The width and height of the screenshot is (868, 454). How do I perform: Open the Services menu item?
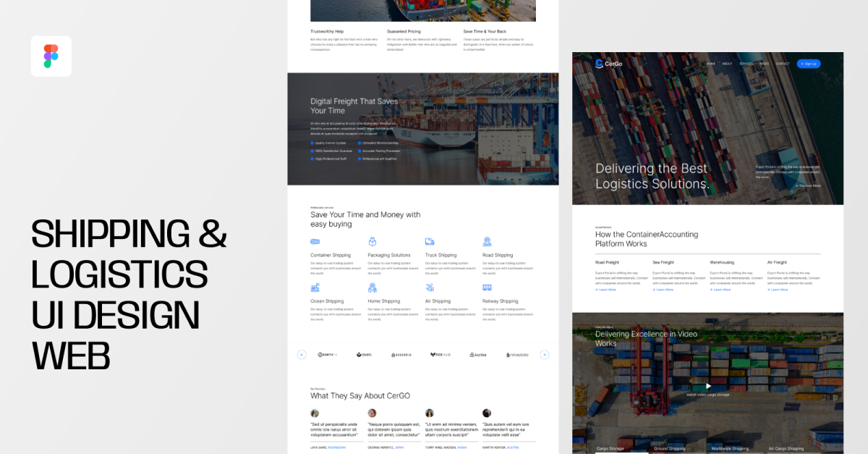746,64
